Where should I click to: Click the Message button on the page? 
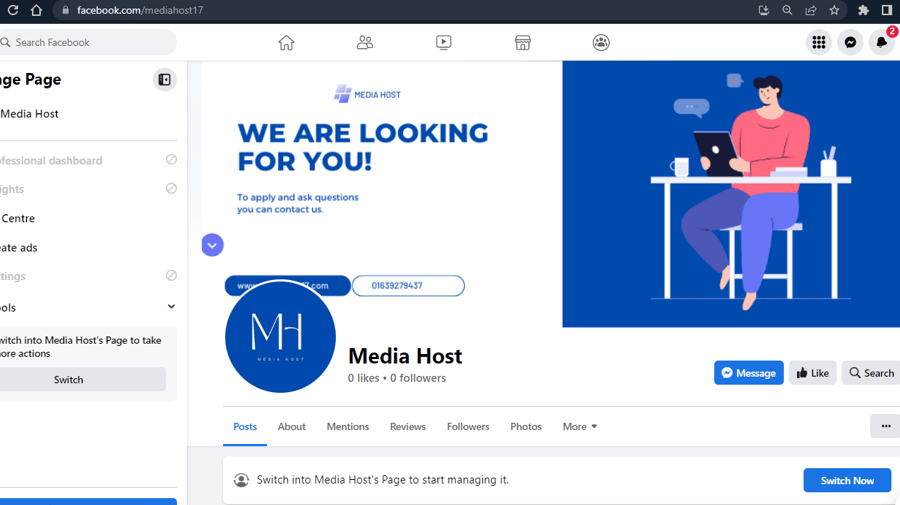748,373
